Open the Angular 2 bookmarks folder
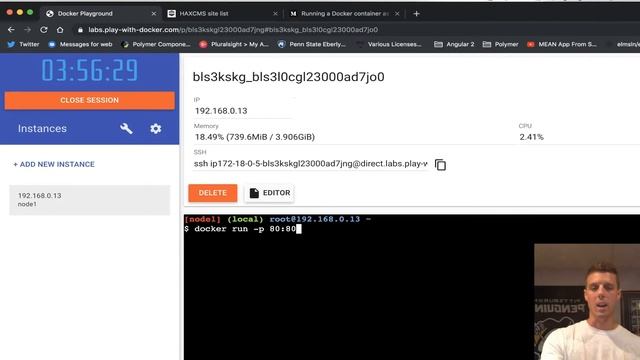640x360 pixels. (x=454, y=44)
